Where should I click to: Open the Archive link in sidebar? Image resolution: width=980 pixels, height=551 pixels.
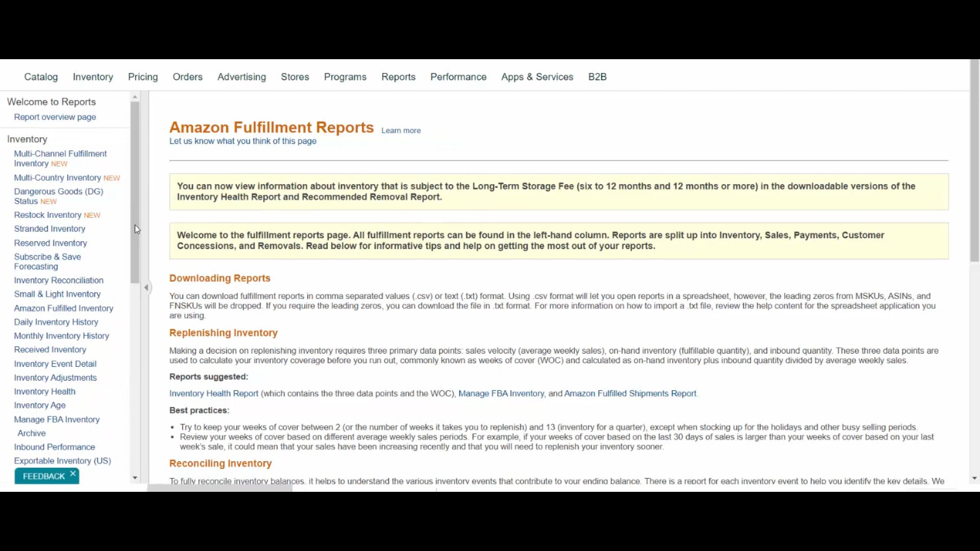tap(32, 434)
